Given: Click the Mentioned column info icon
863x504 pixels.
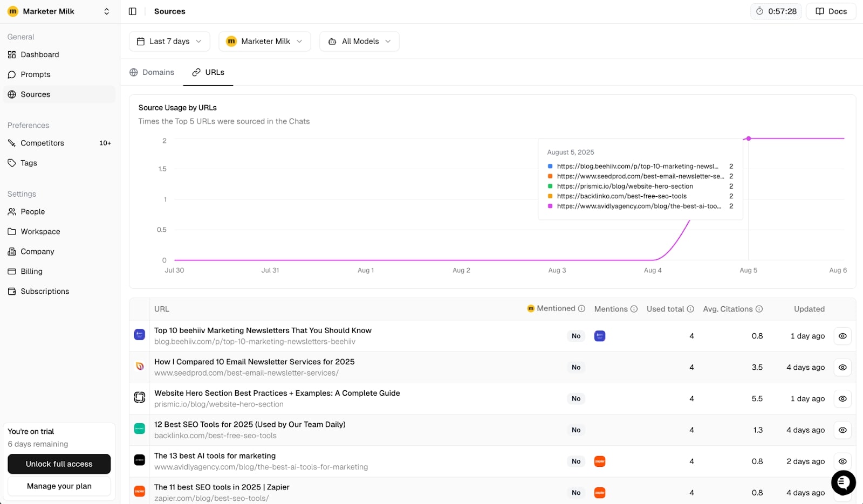Looking at the screenshot, I should pos(581,308).
